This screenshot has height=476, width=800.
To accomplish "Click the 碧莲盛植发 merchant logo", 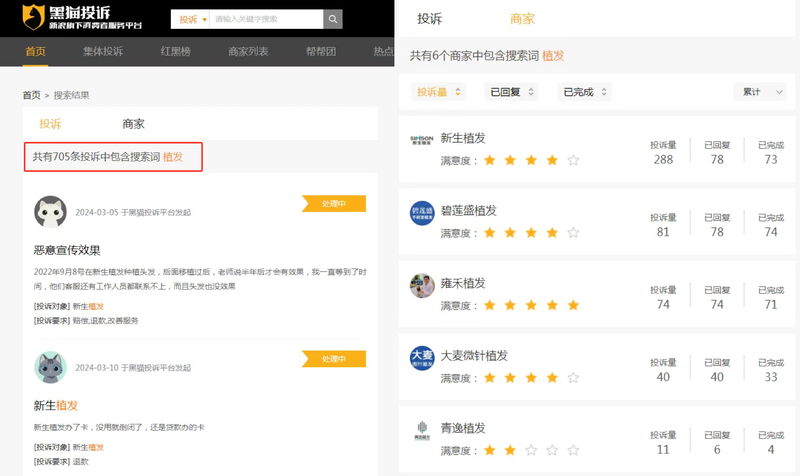I will click(422, 213).
